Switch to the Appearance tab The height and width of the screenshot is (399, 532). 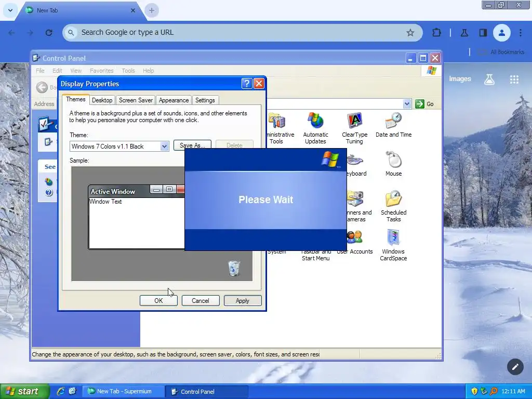pos(174,100)
